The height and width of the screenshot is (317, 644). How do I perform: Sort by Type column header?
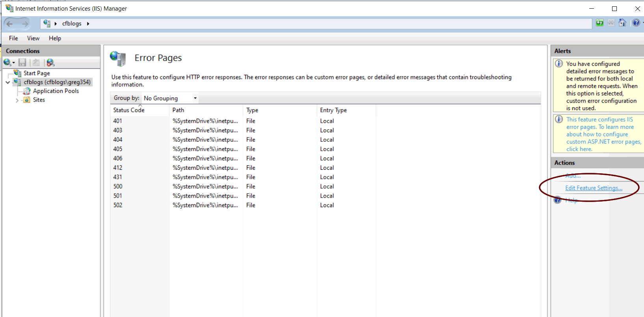click(x=280, y=110)
